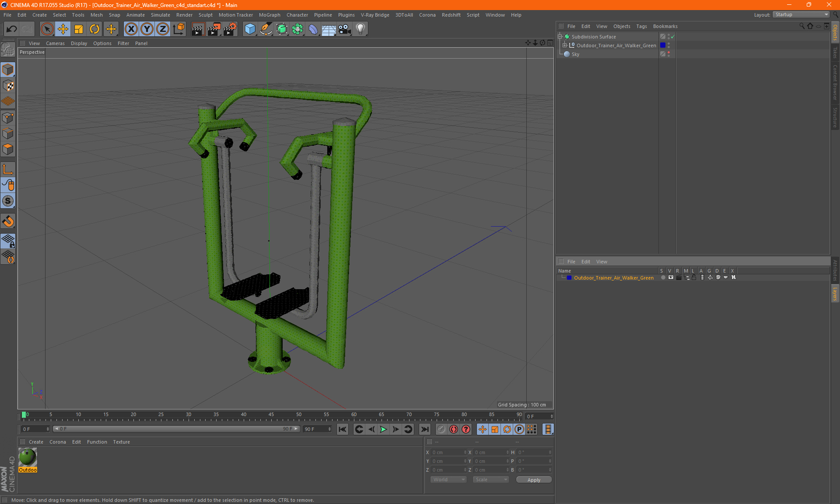The height and width of the screenshot is (504, 840).
Task: Open the MoGraph menu
Action: [269, 15]
